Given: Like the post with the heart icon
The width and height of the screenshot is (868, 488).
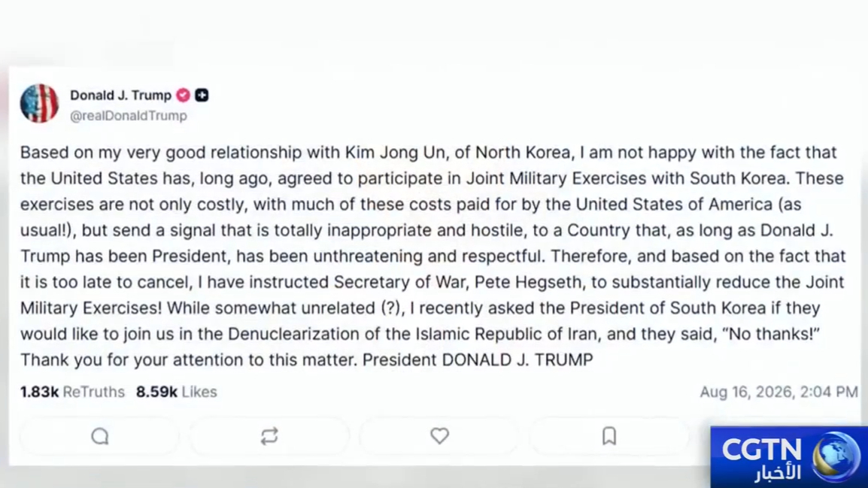Looking at the screenshot, I should 439,436.
